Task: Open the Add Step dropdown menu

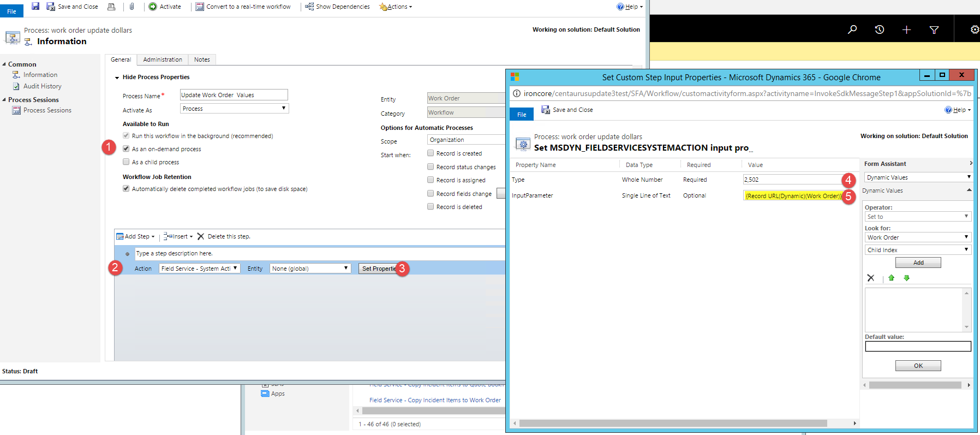Action: [x=136, y=236]
